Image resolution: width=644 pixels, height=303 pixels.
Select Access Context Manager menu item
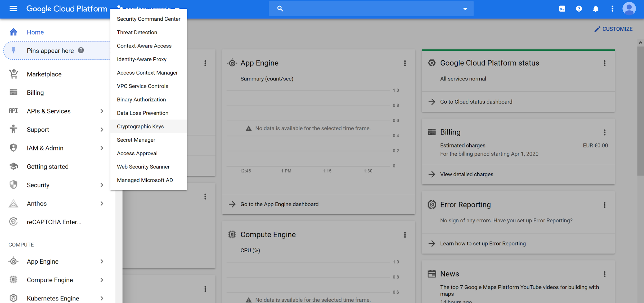[149, 73]
